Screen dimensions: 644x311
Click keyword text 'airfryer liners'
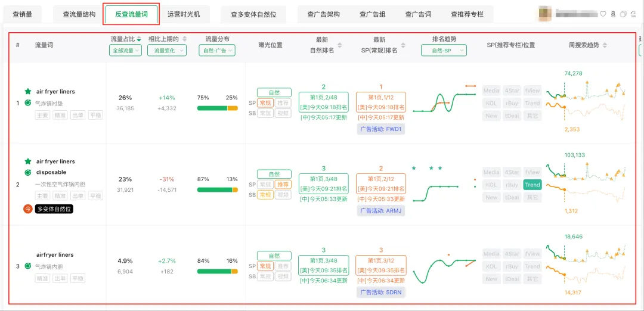pyautogui.click(x=55, y=255)
